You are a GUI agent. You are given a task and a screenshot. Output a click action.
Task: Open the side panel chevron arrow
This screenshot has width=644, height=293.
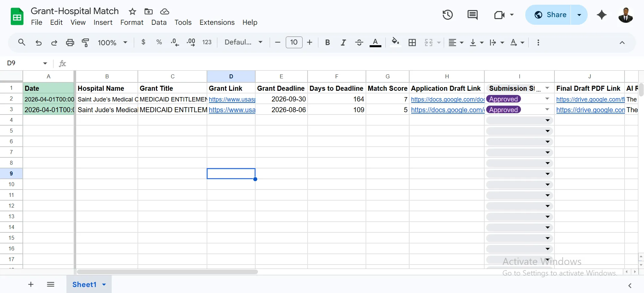click(630, 285)
